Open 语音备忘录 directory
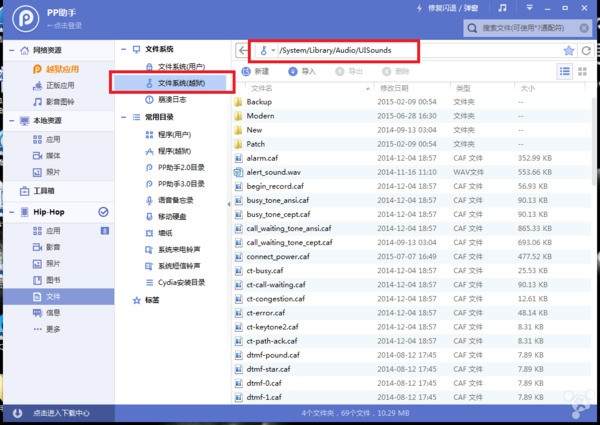Viewport: 600px width, 425px height. (x=170, y=200)
